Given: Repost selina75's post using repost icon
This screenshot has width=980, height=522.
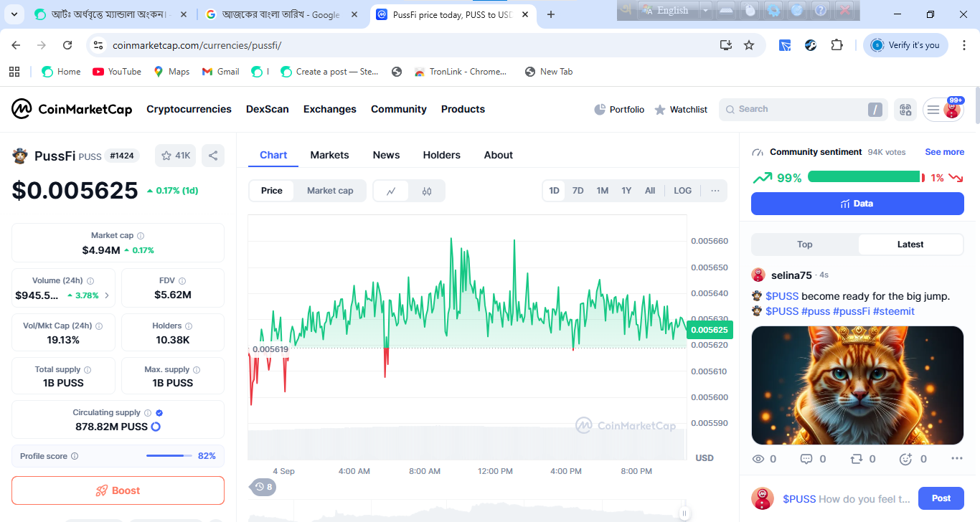Looking at the screenshot, I should pyautogui.click(x=856, y=459).
